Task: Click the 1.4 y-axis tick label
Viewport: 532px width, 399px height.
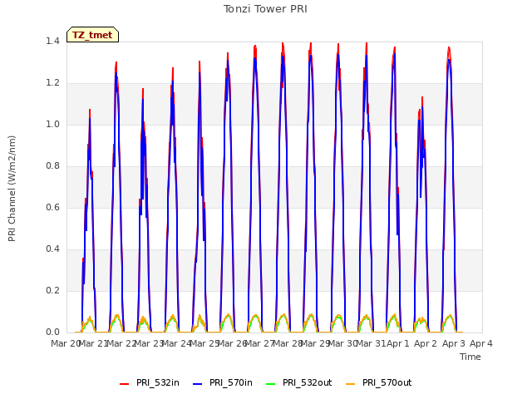Action: (52, 41)
